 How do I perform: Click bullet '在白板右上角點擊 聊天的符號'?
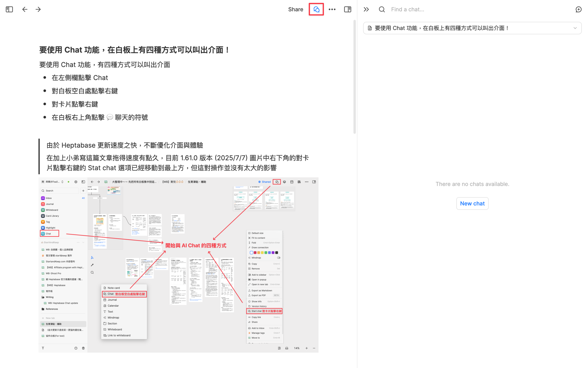click(100, 117)
